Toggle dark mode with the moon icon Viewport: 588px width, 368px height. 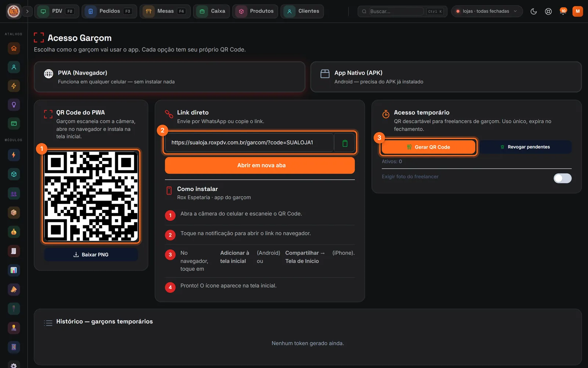click(x=534, y=11)
